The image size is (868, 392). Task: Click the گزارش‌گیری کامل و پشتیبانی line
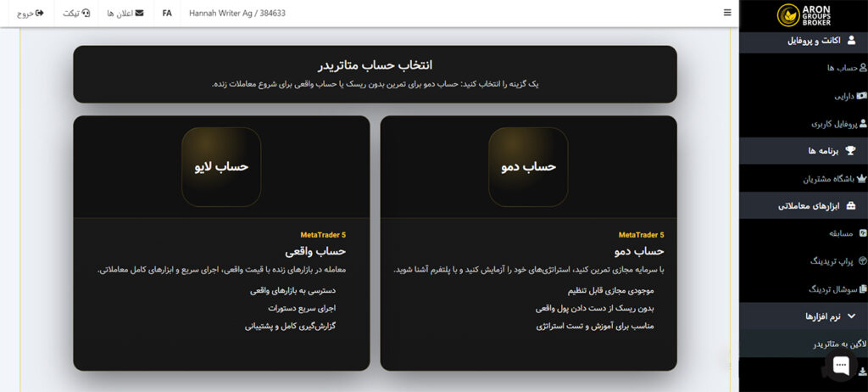[291, 326]
